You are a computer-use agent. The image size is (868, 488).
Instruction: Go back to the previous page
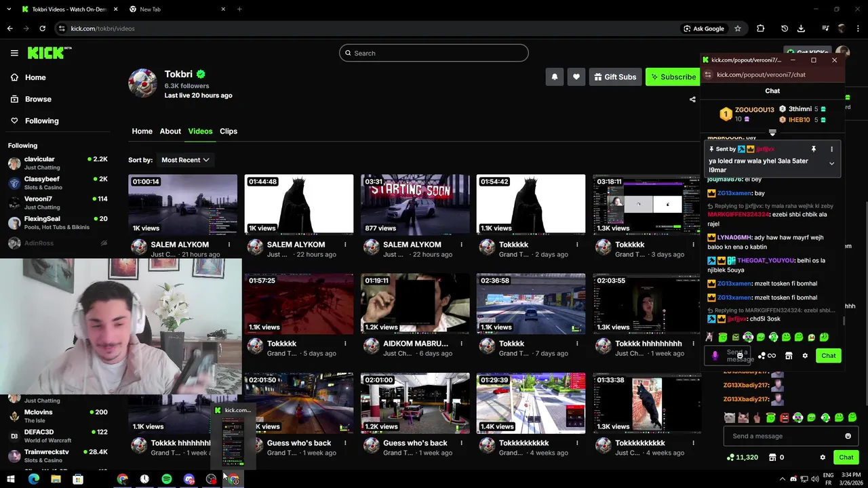9,28
